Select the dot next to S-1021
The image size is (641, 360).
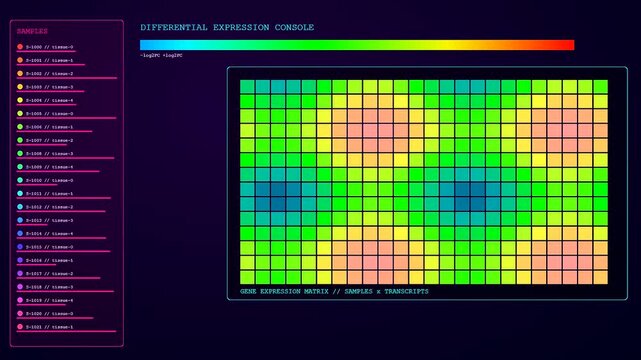click(x=20, y=327)
